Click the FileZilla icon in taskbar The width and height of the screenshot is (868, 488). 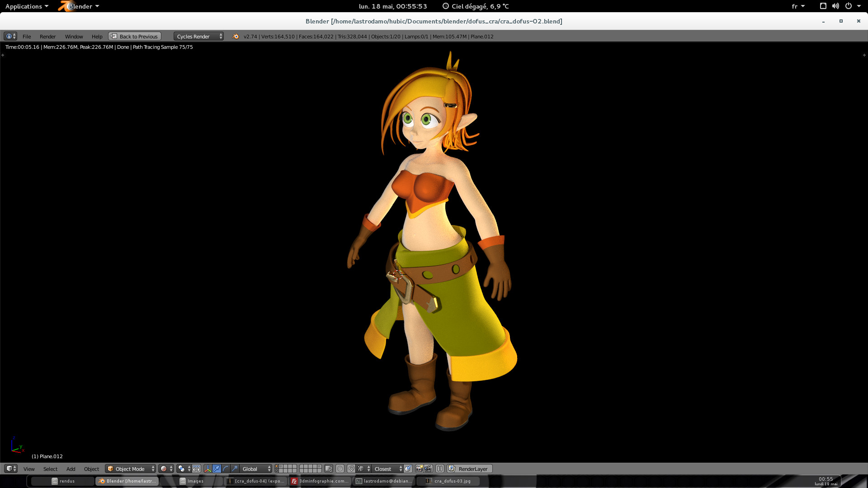(294, 481)
